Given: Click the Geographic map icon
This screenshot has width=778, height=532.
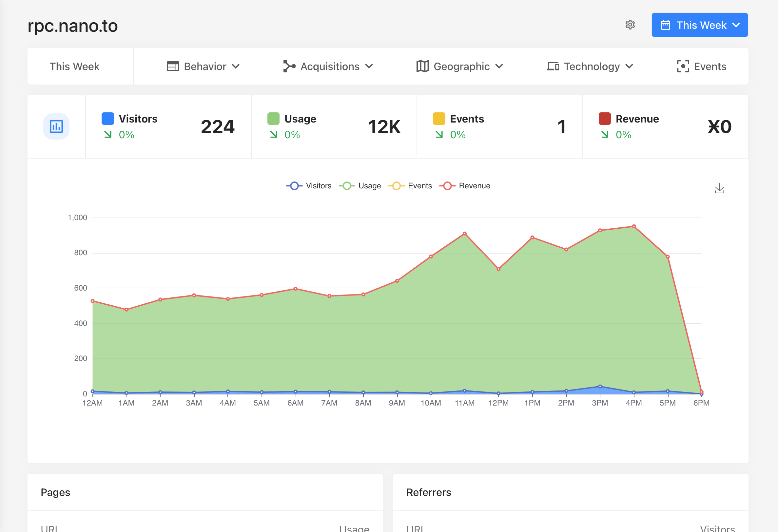Looking at the screenshot, I should (422, 66).
